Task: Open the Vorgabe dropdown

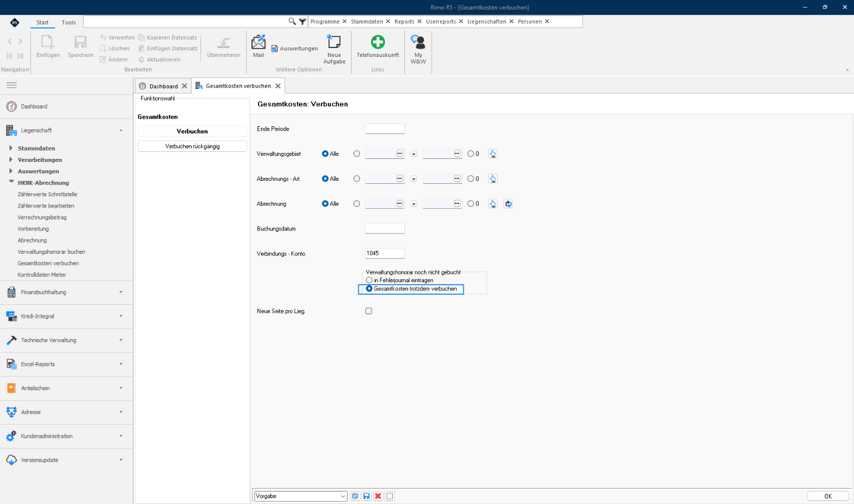Action: (x=343, y=496)
